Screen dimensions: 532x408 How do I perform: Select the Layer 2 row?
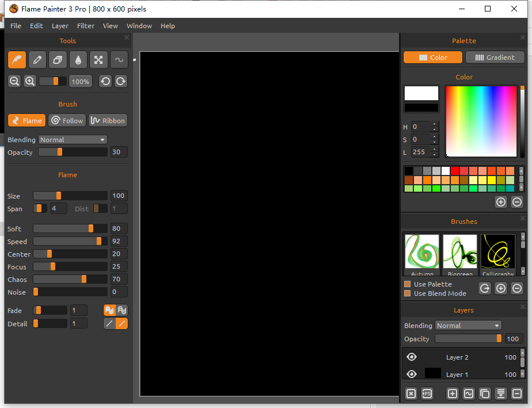click(x=461, y=357)
